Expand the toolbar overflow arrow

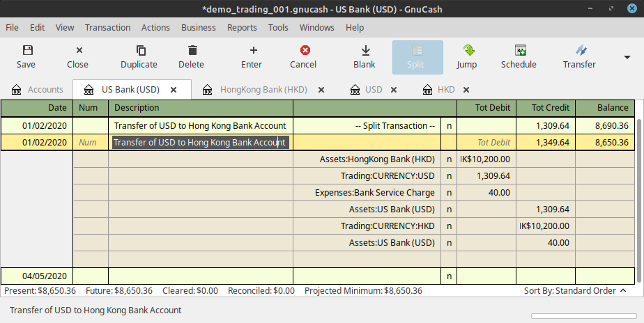(x=626, y=57)
